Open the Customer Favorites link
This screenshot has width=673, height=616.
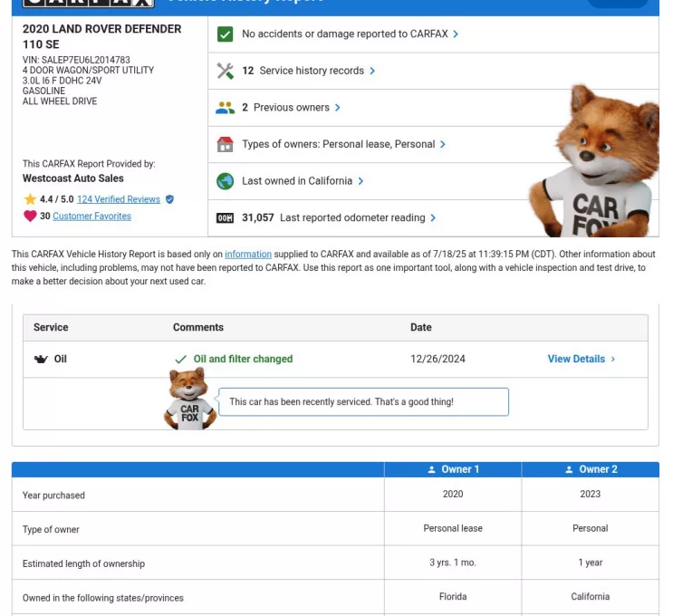tap(91, 217)
